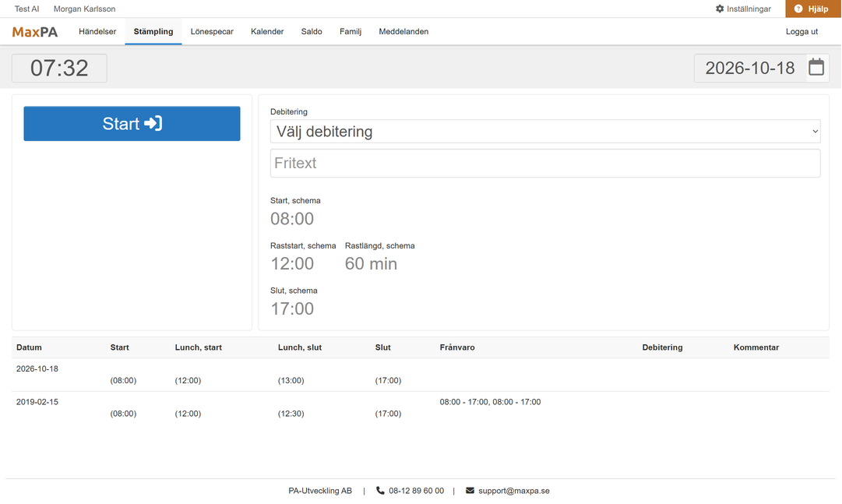This screenshot has width=842, height=504.
Task: Click the envelope icon in the footer
Action: point(470,491)
